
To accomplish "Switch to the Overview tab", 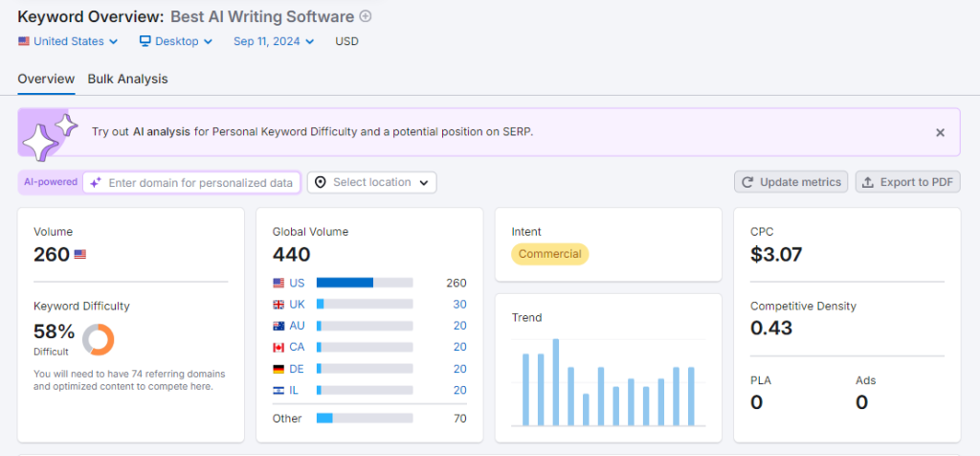I will 46,79.
